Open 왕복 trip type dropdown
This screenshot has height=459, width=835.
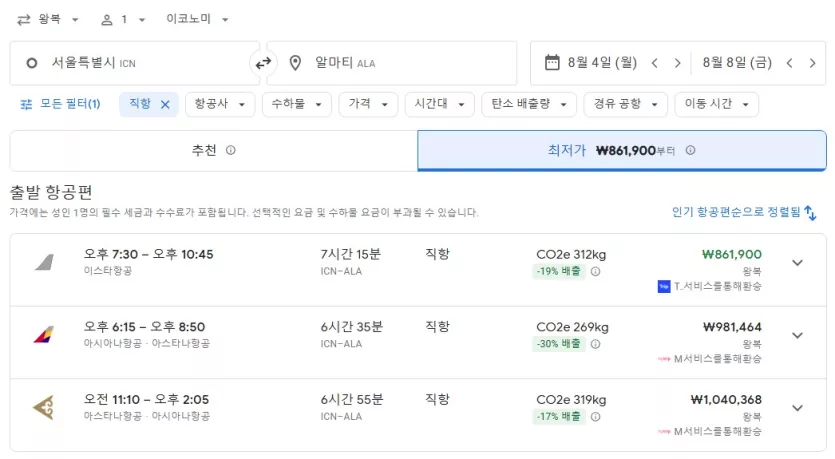click(x=47, y=20)
